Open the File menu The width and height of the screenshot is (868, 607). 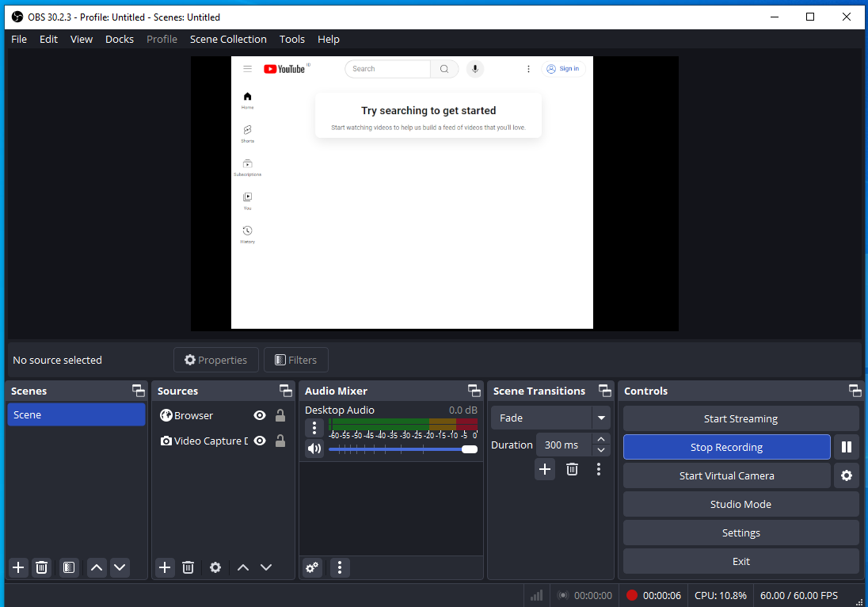pos(19,40)
